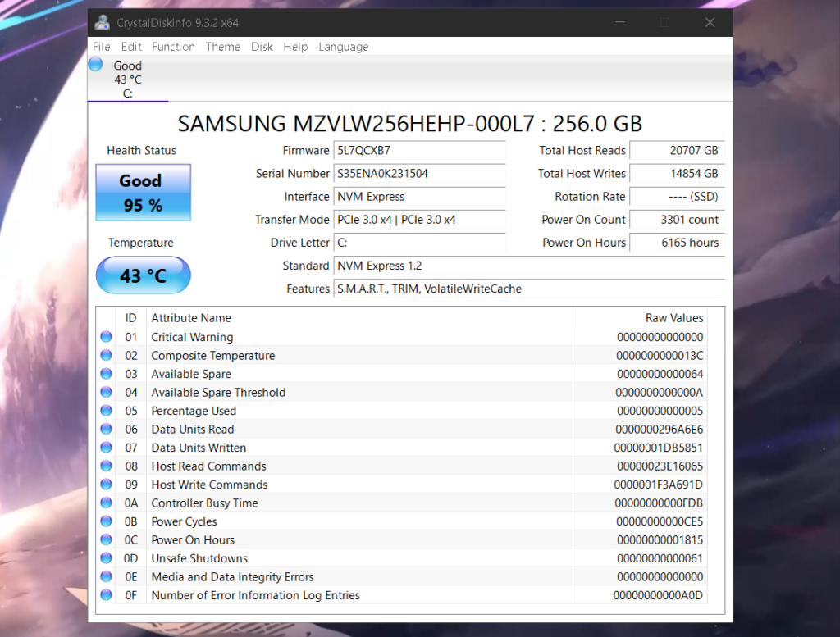Click the status orb for Error Information Log Entries

106,594
